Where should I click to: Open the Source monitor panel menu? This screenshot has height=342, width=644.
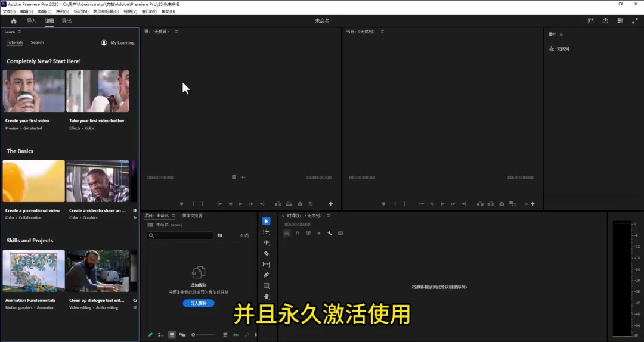click(176, 32)
